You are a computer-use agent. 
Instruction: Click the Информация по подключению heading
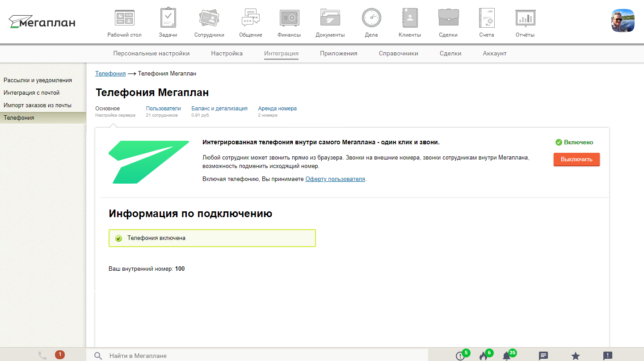190,214
